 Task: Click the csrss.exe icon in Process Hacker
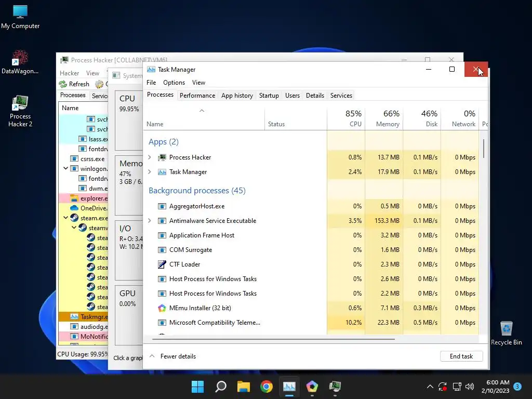tap(74, 159)
